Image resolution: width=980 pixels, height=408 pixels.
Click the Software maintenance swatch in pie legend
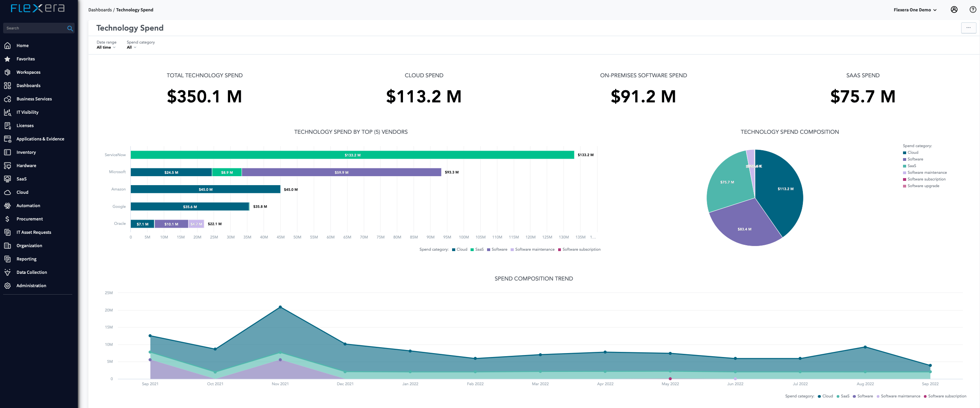coord(905,173)
